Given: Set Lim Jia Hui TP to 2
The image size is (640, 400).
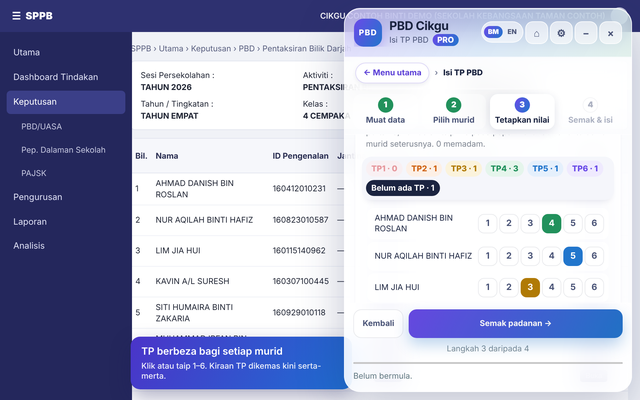Looking at the screenshot, I should coord(509,287).
